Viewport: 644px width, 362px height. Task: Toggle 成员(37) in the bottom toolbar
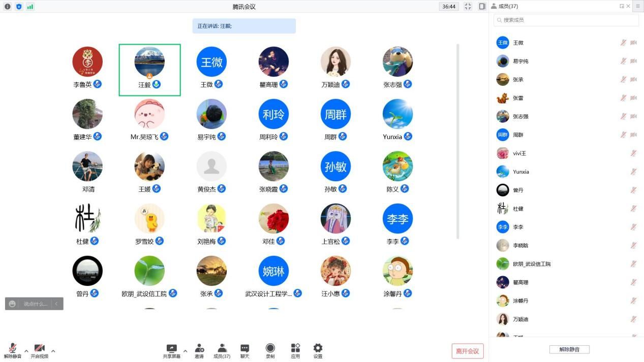222,348
